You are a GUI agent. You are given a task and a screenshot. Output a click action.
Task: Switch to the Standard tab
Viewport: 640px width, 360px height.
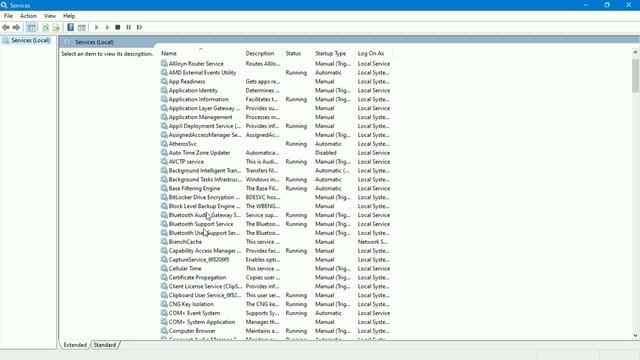tap(104, 345)
